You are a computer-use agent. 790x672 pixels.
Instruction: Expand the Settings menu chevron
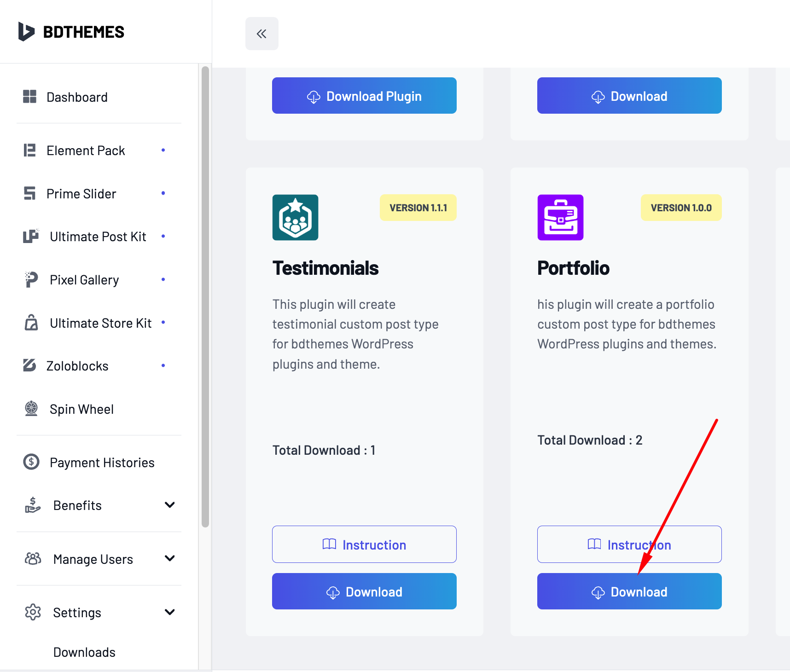(x=170, y=612)
